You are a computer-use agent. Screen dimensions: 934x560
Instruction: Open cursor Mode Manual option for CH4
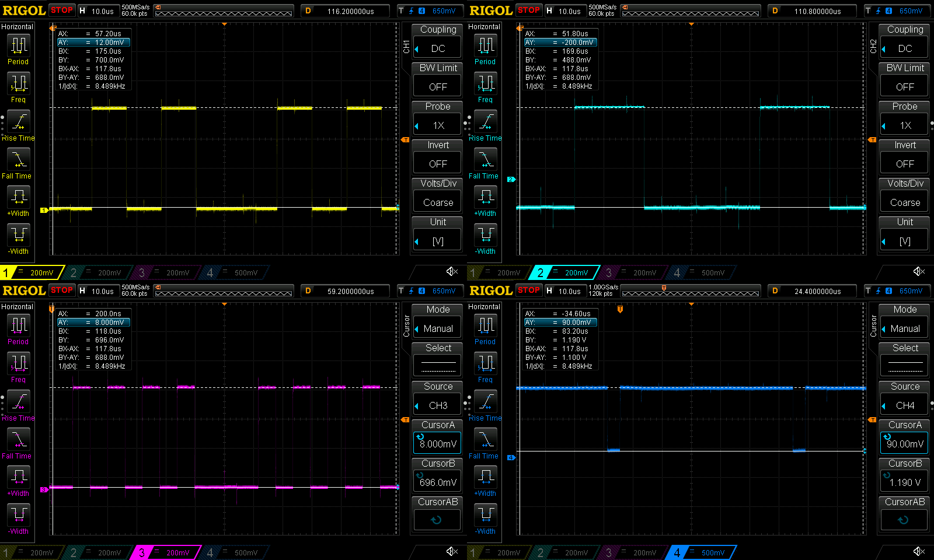[x=905, y=328]
